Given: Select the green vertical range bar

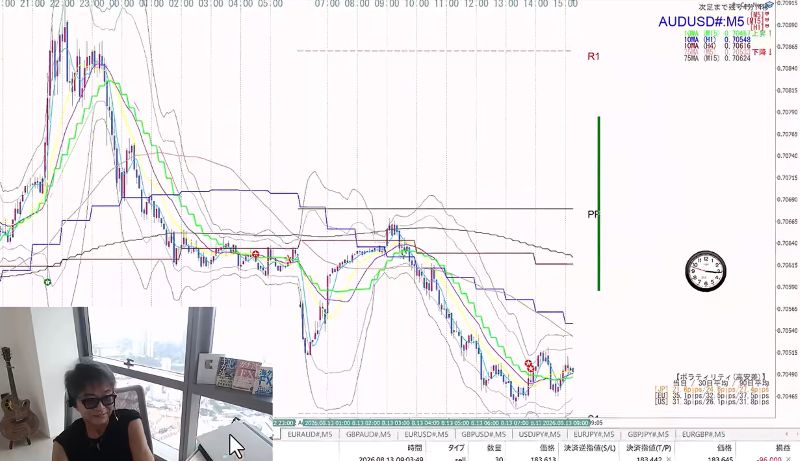Looking at the screenshot, I should point(599,203).
